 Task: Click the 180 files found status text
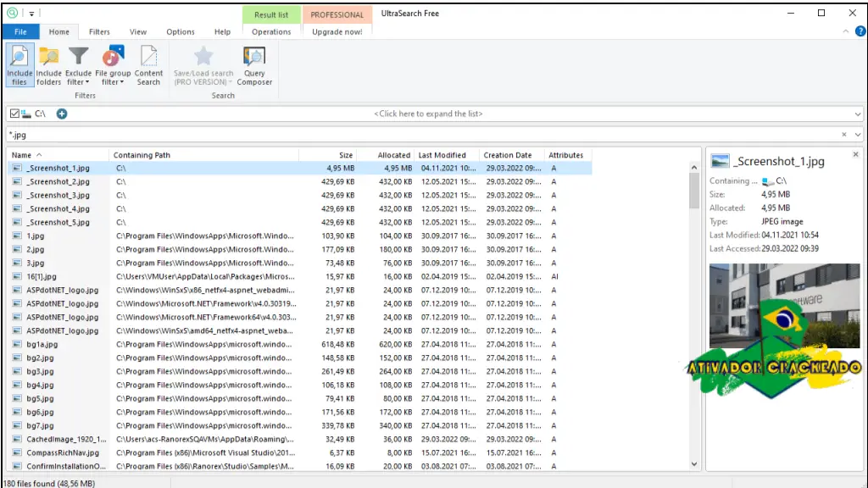(48, 483)
